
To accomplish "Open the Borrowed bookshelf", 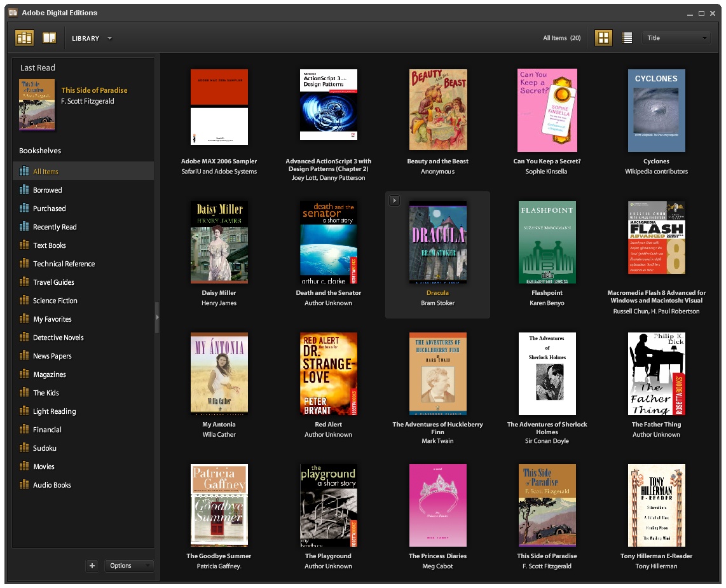I will click(x=48, y=189).
